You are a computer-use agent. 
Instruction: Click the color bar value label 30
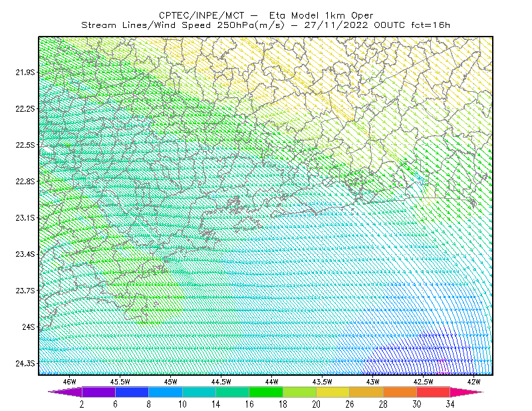coord(417,404)
